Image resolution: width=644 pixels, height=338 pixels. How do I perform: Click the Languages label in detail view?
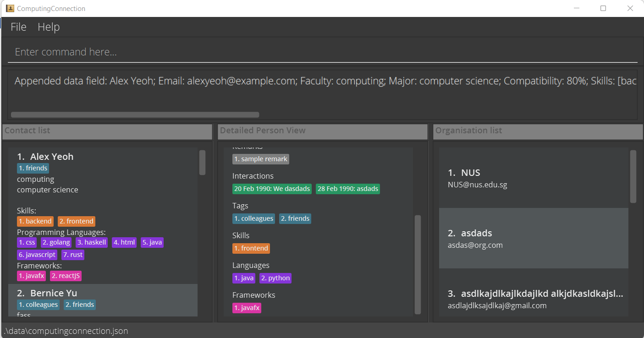point(251,266)
